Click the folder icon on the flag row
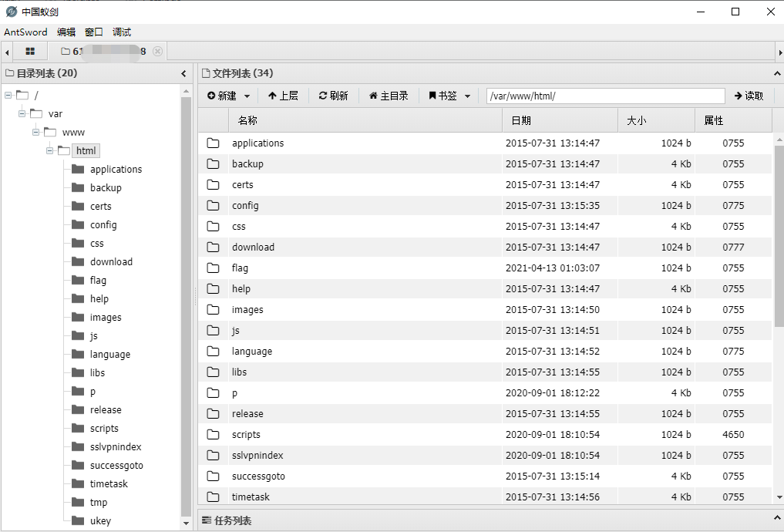The image size is (784, 532). (x=213, y=268)
